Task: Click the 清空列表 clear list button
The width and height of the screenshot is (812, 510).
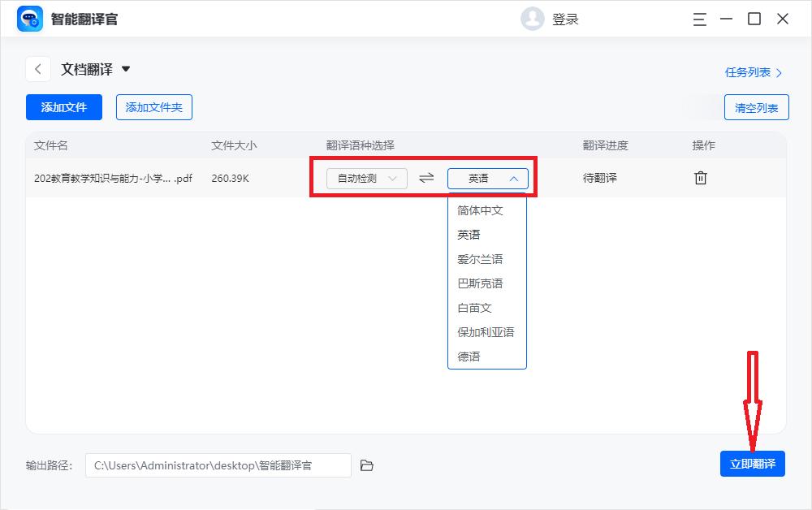Action: click(756, 106)
